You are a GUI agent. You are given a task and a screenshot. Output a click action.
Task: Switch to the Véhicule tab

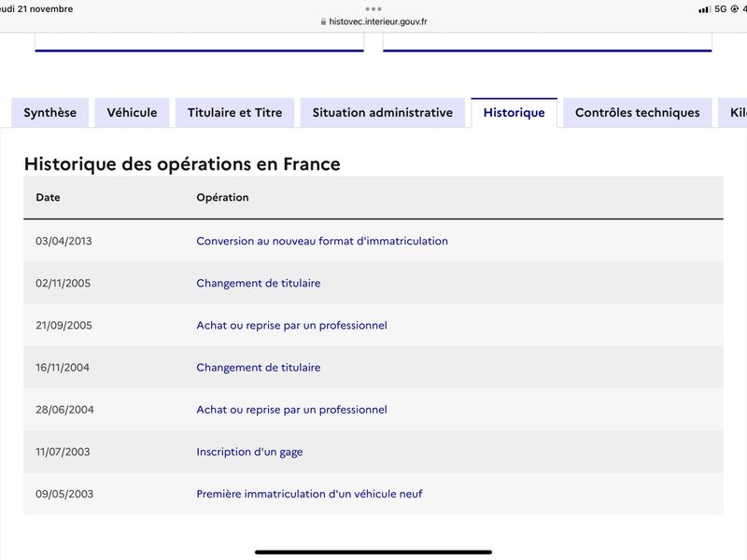(132, 113)
